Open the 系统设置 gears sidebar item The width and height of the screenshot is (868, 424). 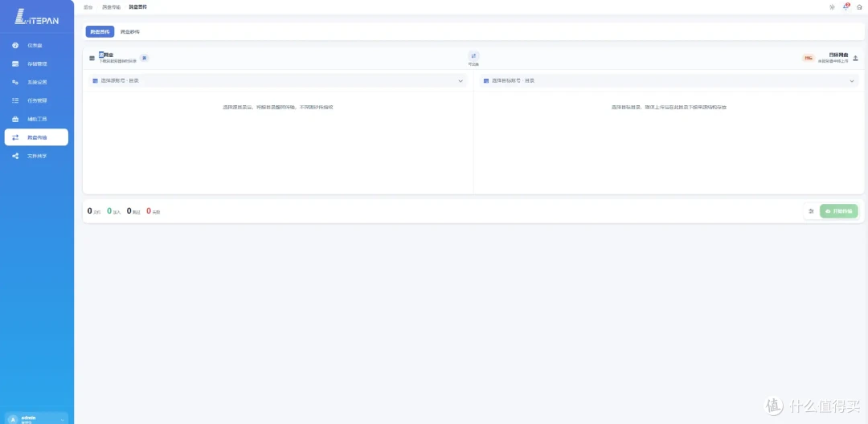(x=36, y=83)
